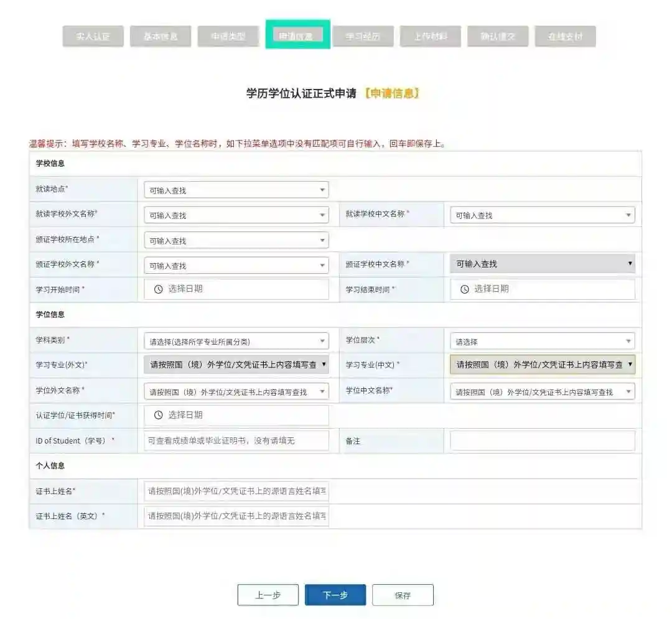
Task: Go to the 学习经历 step tab
Action: click(x=363, y=37)
